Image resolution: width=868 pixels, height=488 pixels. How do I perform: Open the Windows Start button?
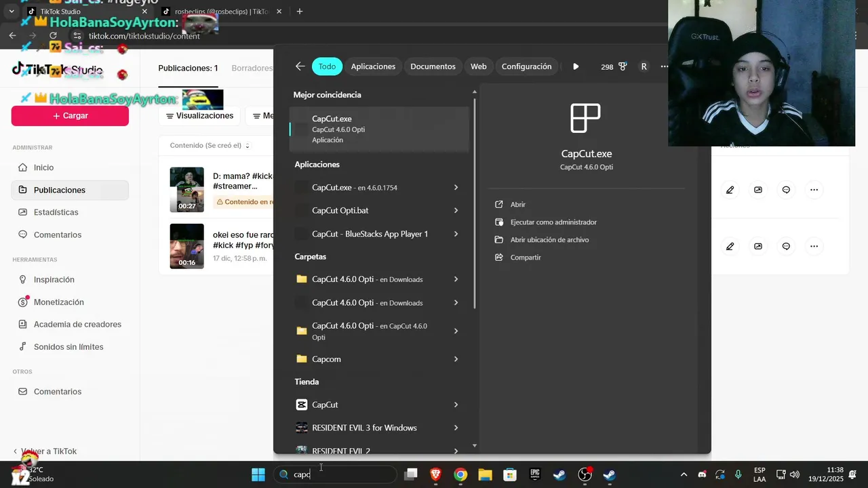258,474
